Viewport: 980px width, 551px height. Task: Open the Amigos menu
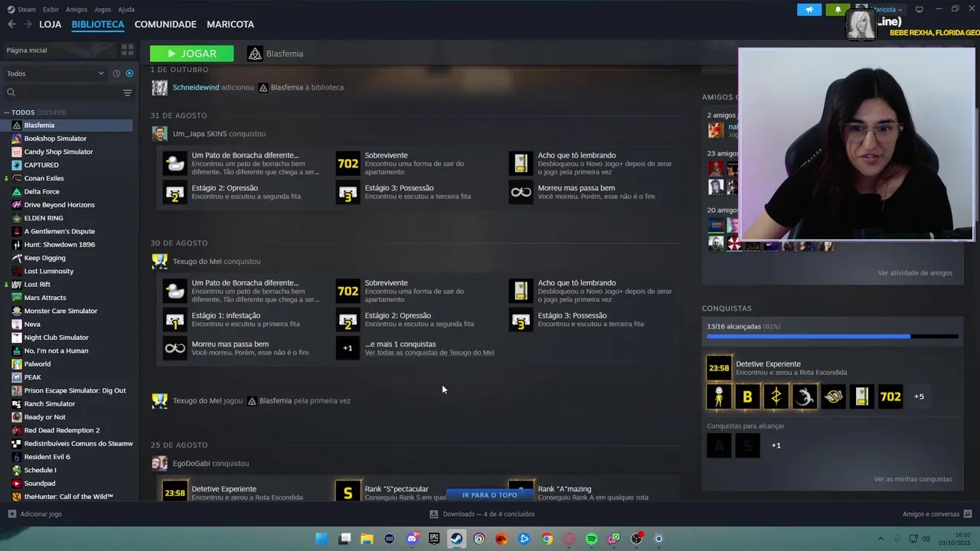coord(77,9)
